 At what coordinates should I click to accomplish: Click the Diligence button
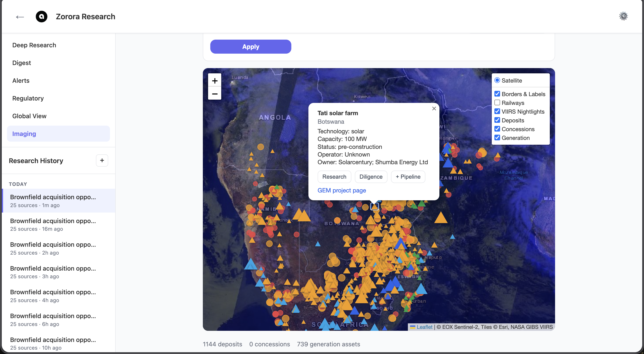[371, 177]
